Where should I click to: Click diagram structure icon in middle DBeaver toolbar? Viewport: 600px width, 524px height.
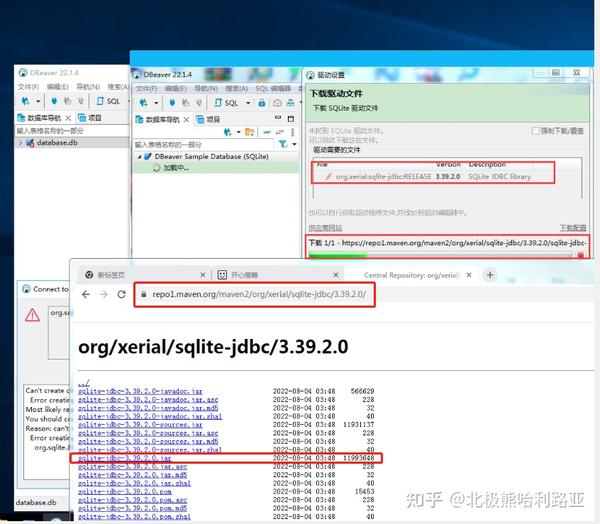[x=291, y=103]
